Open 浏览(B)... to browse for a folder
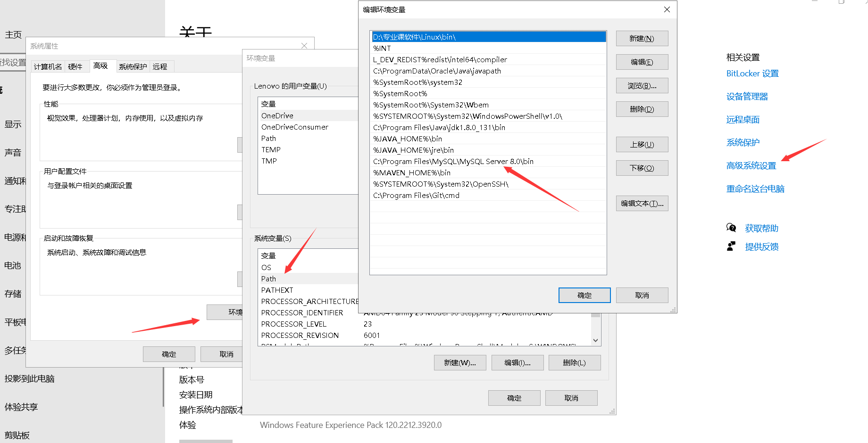 tap(642, 86)
